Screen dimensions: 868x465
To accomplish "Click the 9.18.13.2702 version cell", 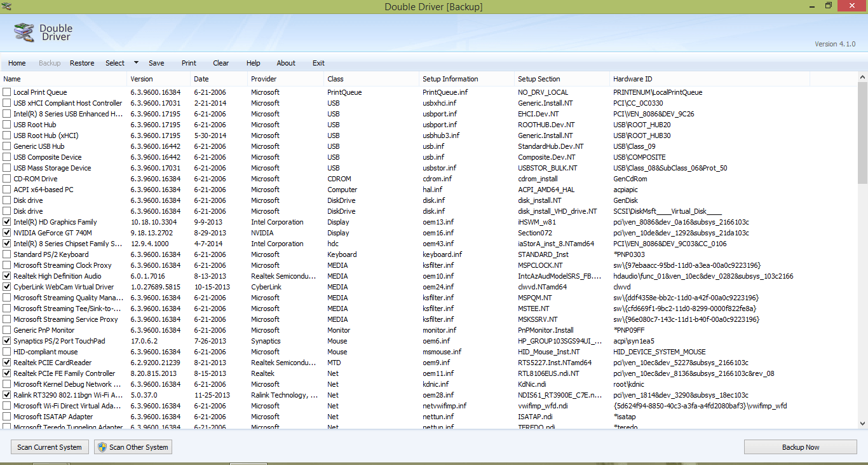I will (x=151, y=233).
